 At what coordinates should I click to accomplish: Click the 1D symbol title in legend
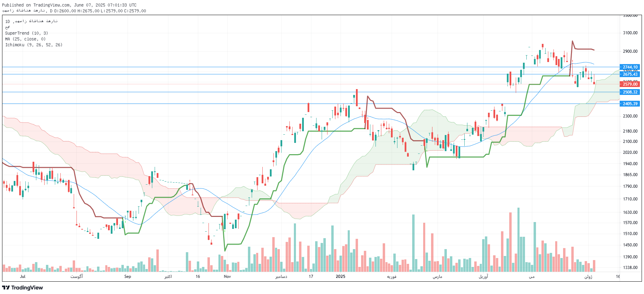(x=31, y=21)
